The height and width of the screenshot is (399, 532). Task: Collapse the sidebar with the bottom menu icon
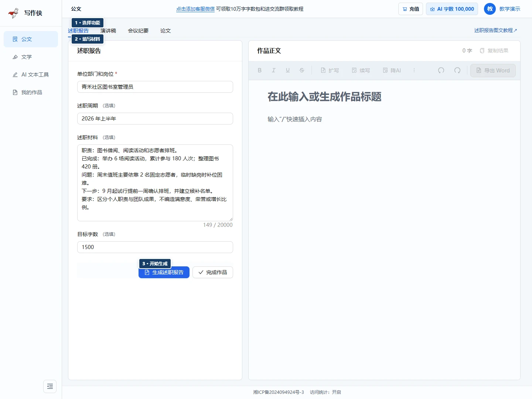tap(50, 386)
